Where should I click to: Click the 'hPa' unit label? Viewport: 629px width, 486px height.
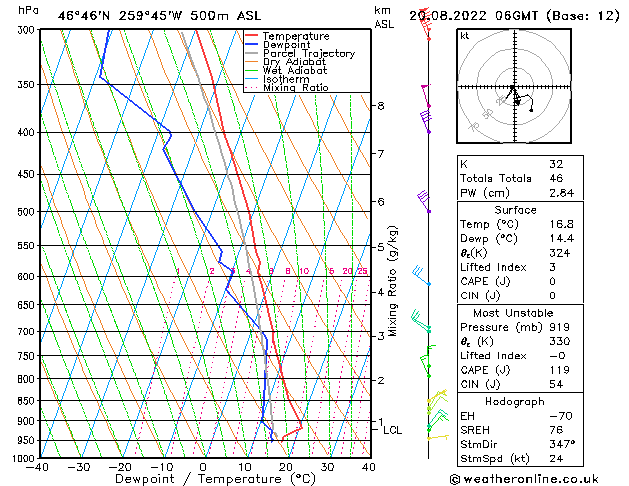(x=28, y=10)
